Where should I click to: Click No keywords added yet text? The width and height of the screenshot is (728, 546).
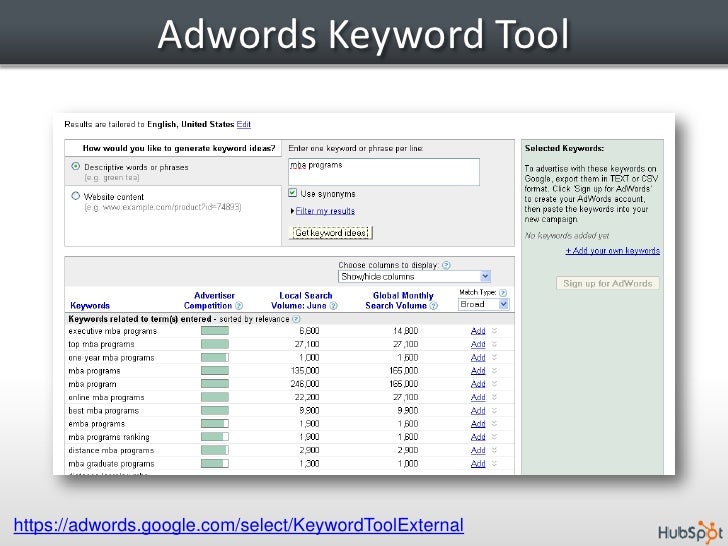[x=567, y=236]
